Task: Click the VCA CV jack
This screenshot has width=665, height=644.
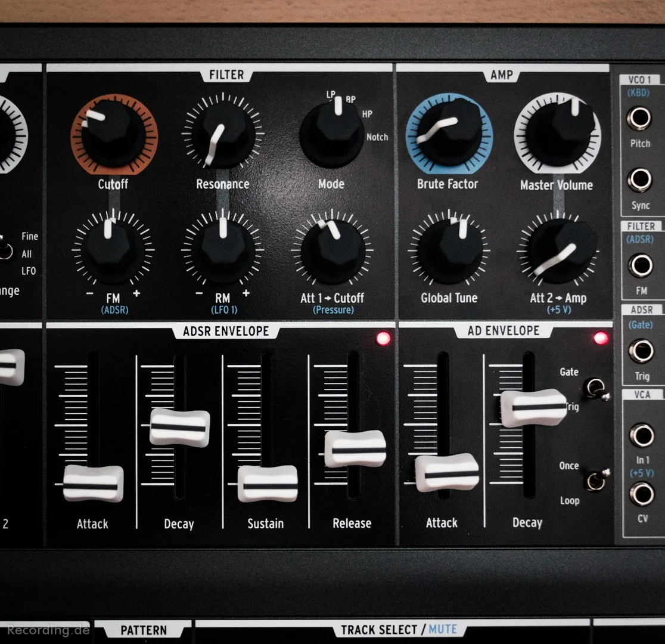Action: [x=642, y=494]
